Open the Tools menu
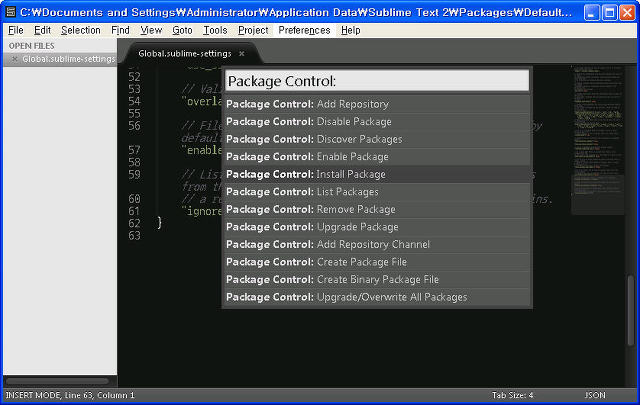The height and width of the screenshot is (405, 640). click(x=215, y=30)
